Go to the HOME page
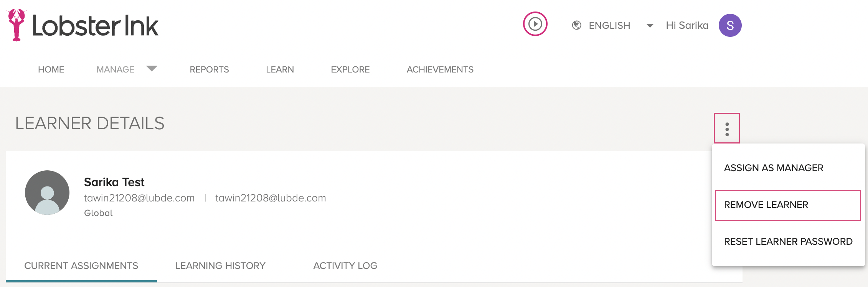The image size is (868, 287). [51, 69]
